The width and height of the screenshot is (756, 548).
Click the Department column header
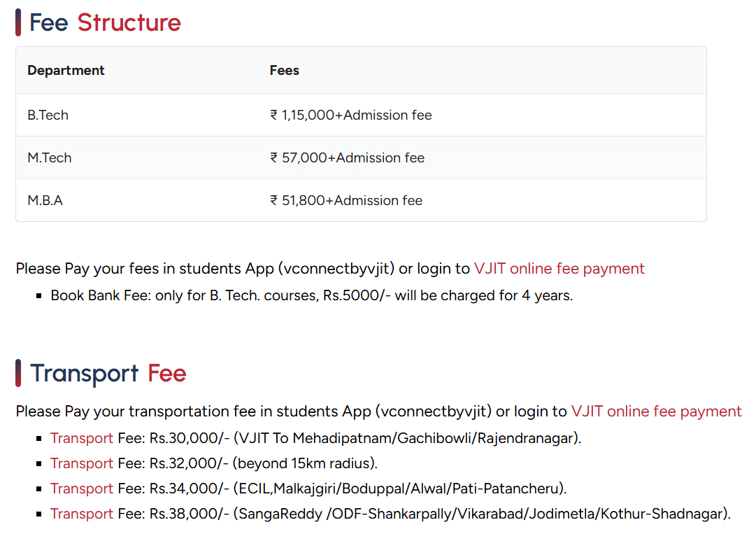(66, 71)
